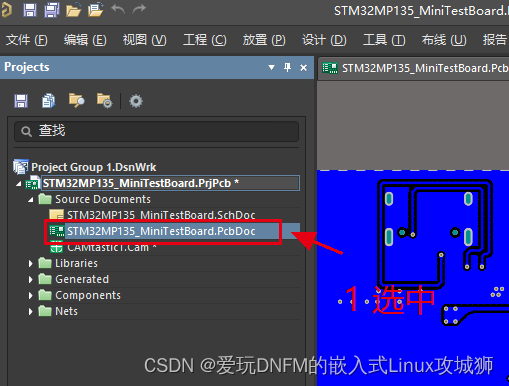This screenshot has width=509, height=386.
Task: Open the 工具 (T) menu
Action: tap(384, 40)
